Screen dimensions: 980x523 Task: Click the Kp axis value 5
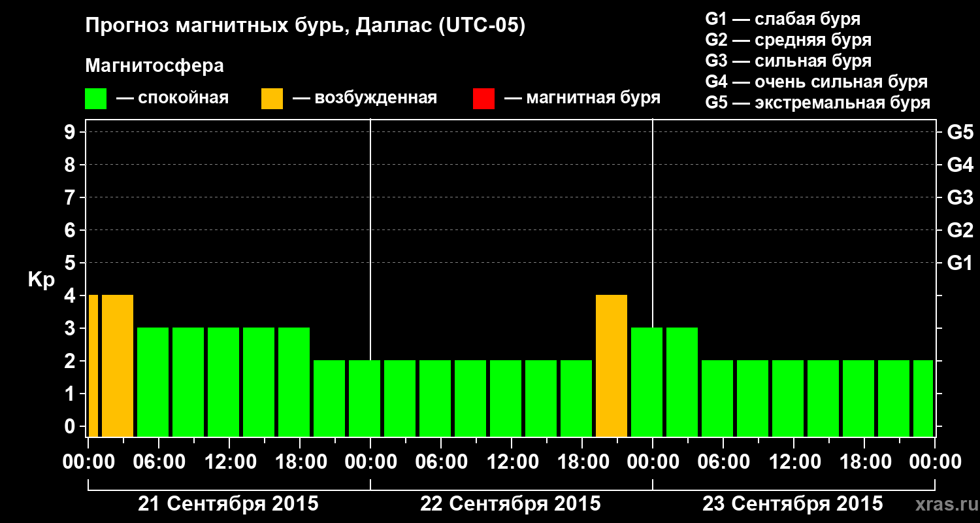coord(71,263)
